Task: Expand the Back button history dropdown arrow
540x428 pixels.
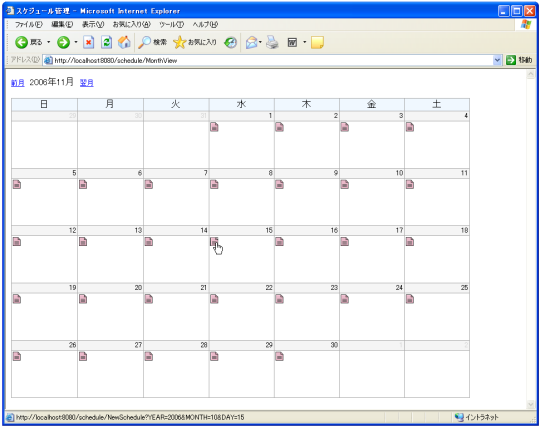Action: tap(49, 42)
